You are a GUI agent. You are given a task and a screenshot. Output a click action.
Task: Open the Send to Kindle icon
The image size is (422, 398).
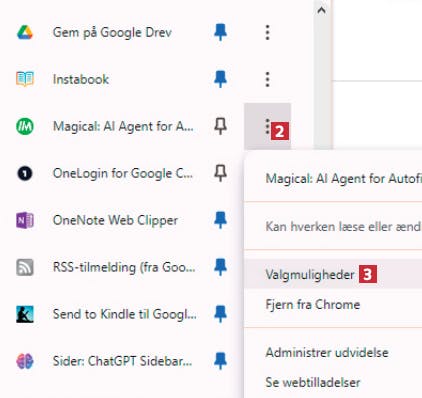[x=25, y=314]
